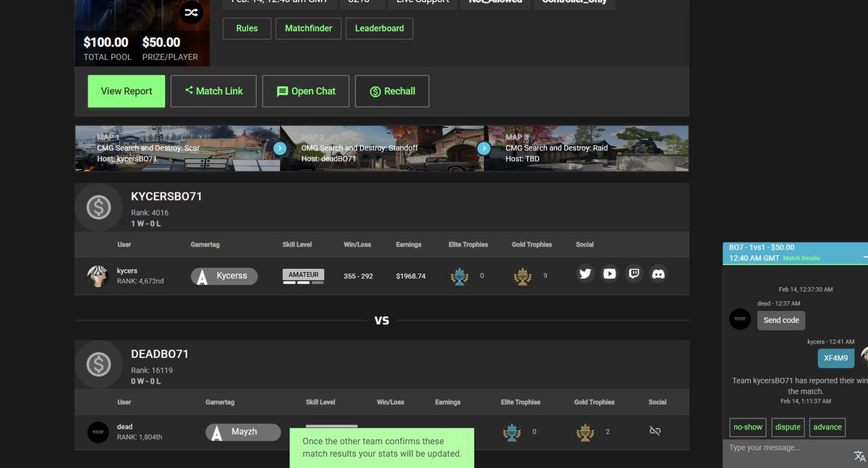Click kycers' user avatar in team table
The width and height of the screenshot is (868, 468).
point(98,276)
